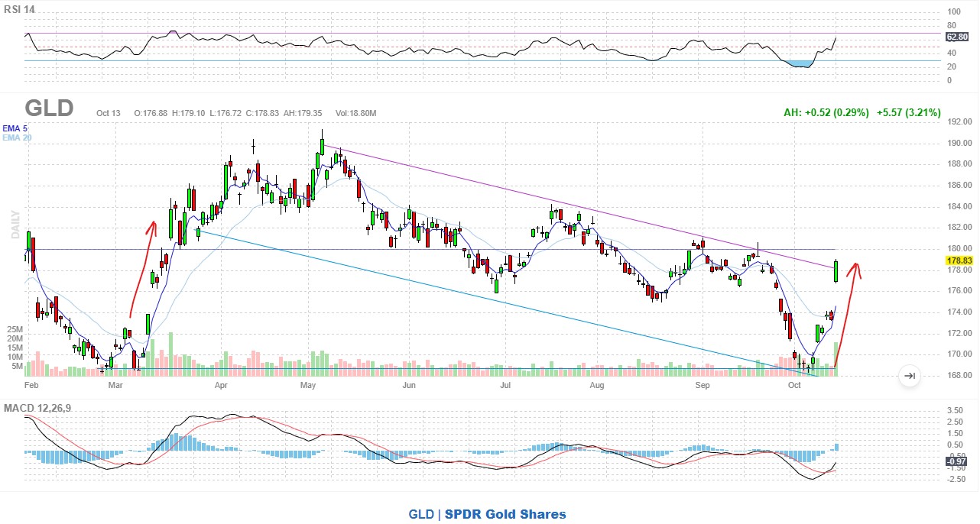Select the red arrow drawing near March

click(x=143, y=267)
